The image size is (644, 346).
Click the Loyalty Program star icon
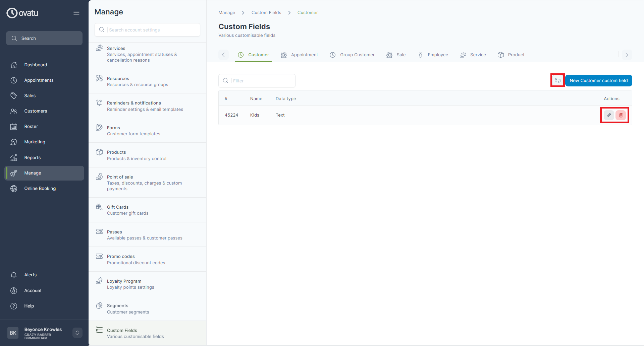(99, 281)
